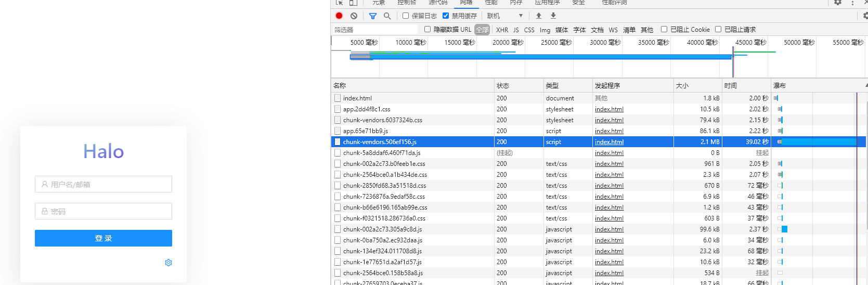Viewport: 868px width, 285px height.
Task: Filter requests by Font (字体)
Action: coord(579,30)
